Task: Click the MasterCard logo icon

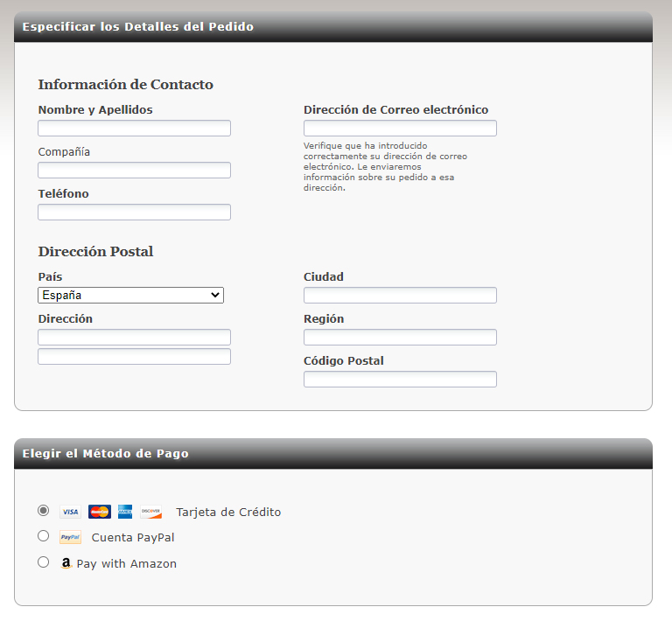Action: tap(99, 512)
